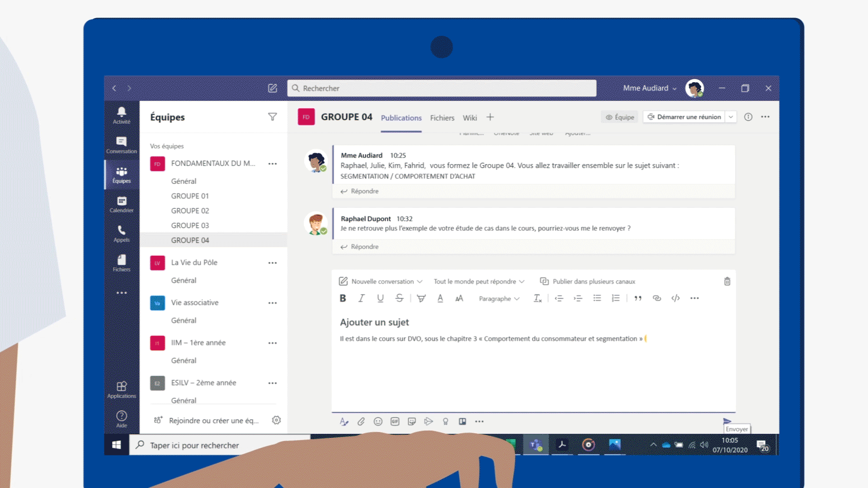Insert a quote block
Screen dimensions: 868x488
[x=638, y=298]
